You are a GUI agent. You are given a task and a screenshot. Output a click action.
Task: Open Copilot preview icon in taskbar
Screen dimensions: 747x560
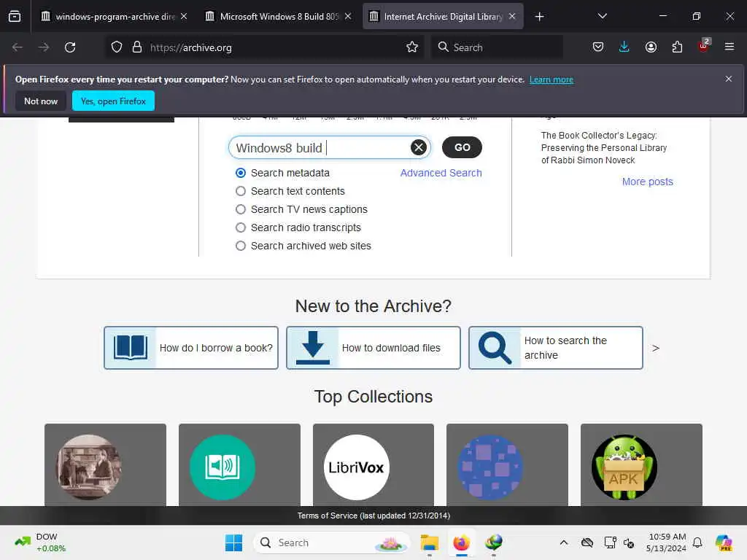point(723,542)
